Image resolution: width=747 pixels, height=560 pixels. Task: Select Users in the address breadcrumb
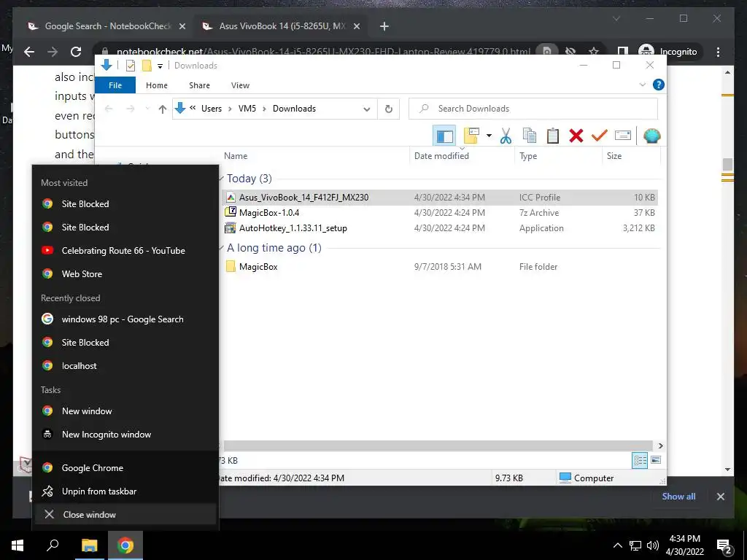pos(212,109)
